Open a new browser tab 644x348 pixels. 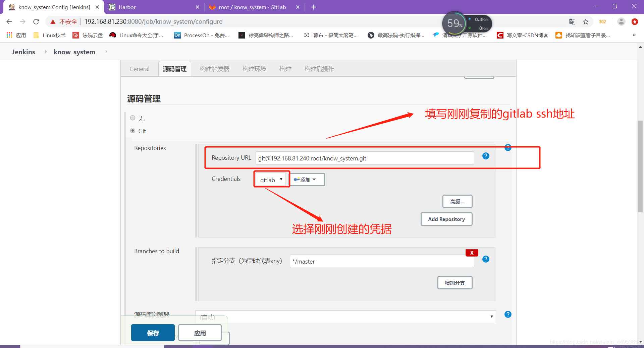click(314, 7)
